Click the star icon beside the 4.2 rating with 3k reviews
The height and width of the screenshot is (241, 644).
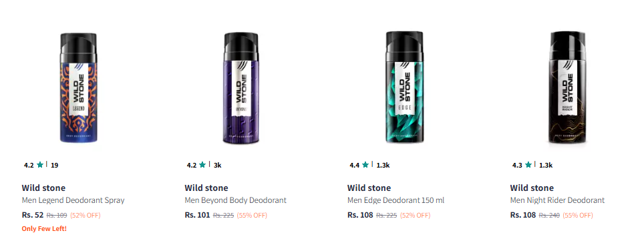pyautogui.click(x=202, y=165)
